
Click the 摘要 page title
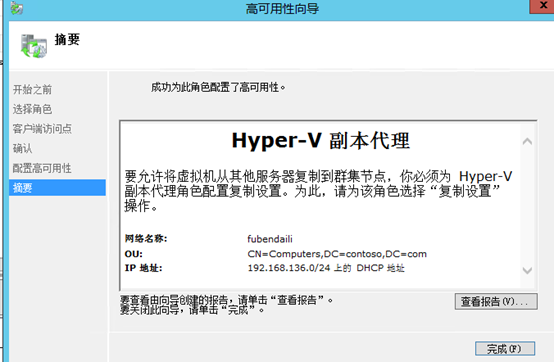coord(67,40)
